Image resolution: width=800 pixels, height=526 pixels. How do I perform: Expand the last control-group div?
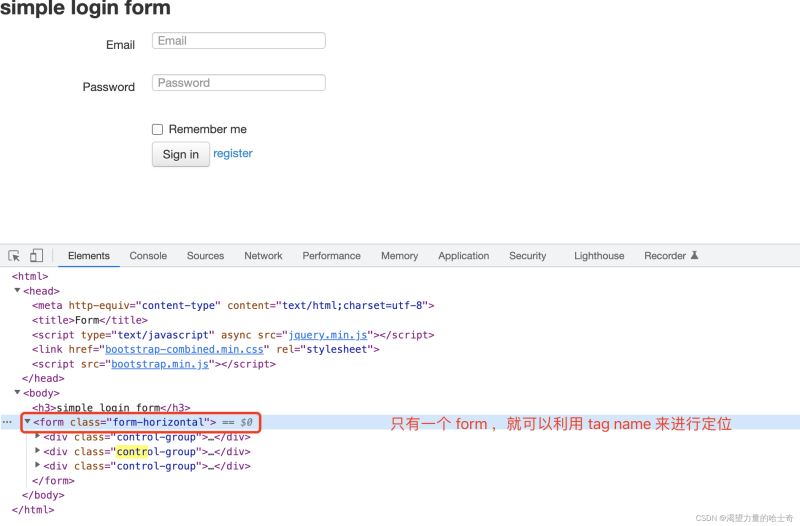38,465
